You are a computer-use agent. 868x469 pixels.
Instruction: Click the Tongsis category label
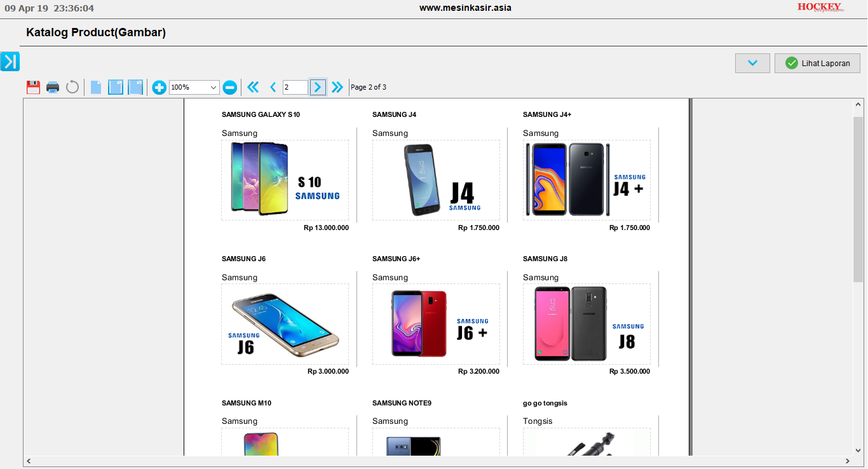click(x=538, y=421)
